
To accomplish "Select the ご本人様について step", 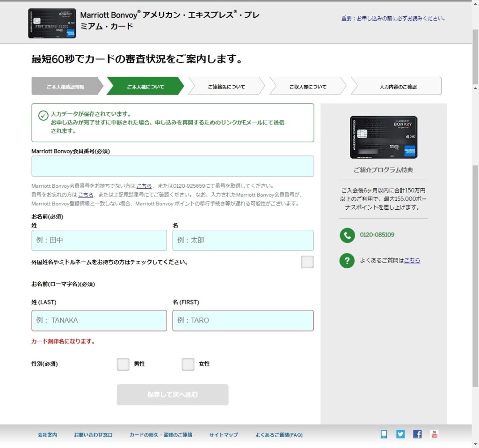I will [x=145, y=86].
